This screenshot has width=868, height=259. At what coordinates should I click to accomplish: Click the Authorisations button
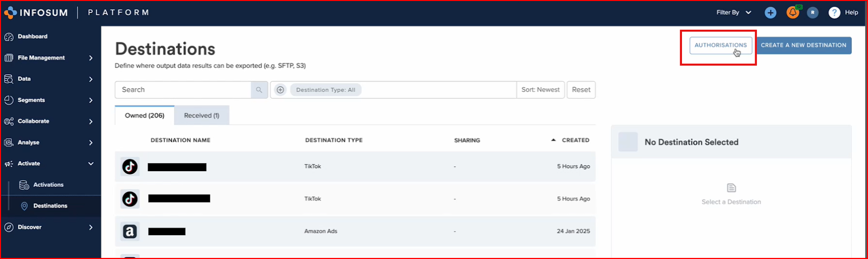720,46
